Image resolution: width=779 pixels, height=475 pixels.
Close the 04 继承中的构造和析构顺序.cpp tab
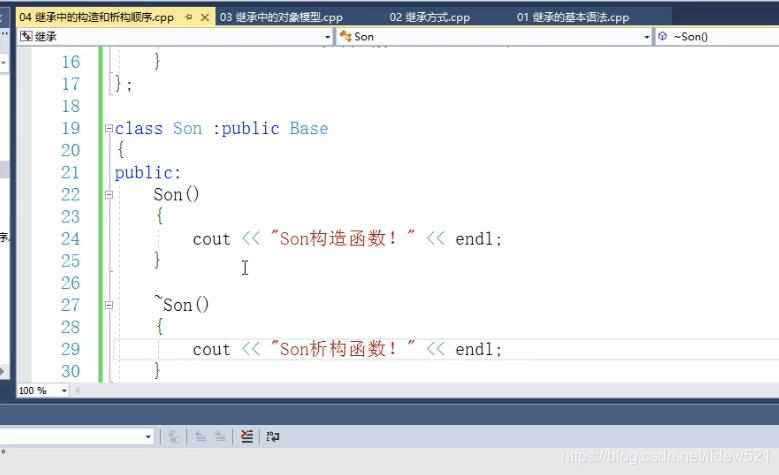(205, 17)
